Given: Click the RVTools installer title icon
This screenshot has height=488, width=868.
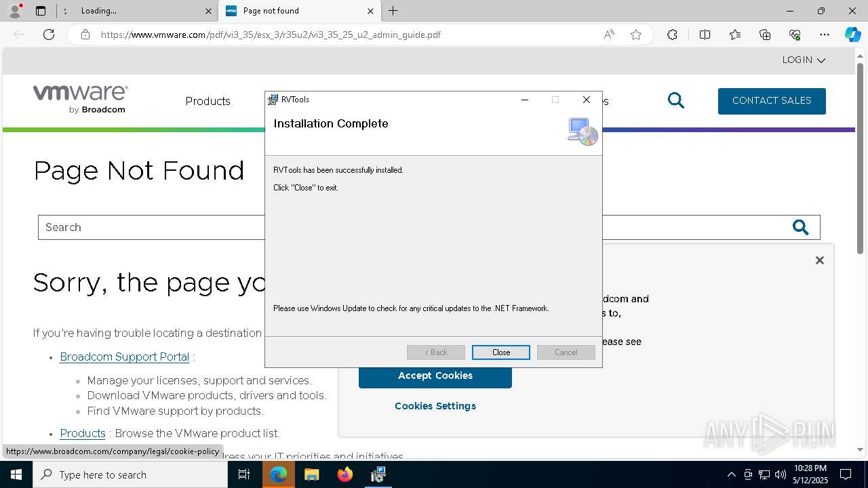Looking at the screenshot, I should [x=273, y=100].
